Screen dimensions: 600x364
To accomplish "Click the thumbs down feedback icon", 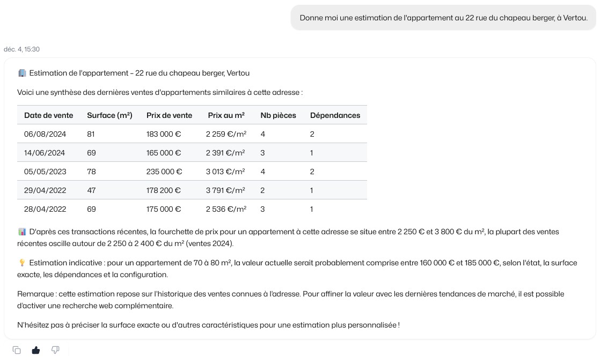I will pos(55,350).
